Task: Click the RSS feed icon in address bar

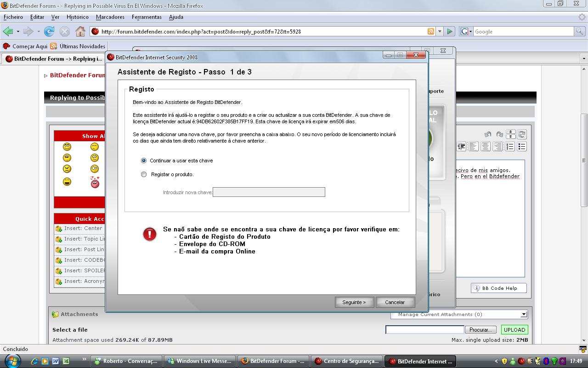Action: (x=431, y=31)
